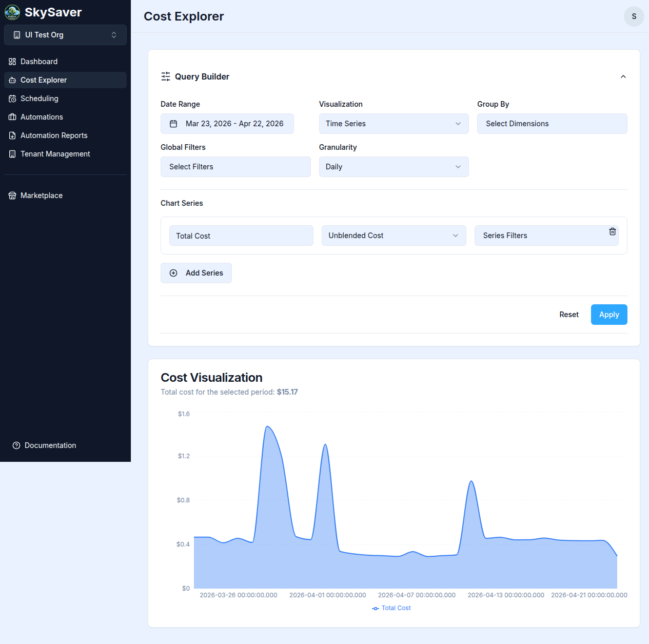Open the Granularity Daily dropdown
This screenshot has height=644, width=649.
394,167
